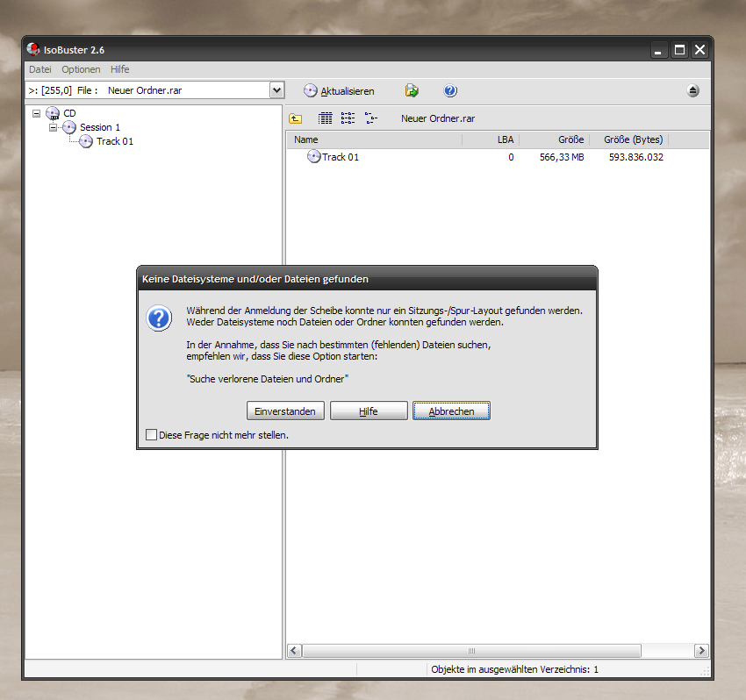Minimize the IsoBuster window

658,50
